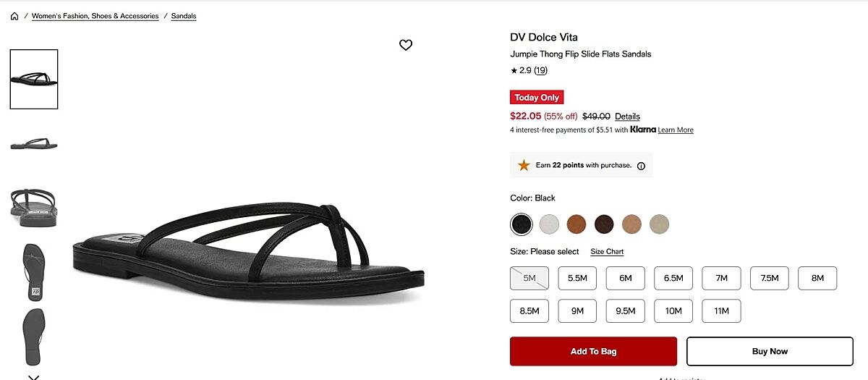Open price Details link

pos(627,117)
